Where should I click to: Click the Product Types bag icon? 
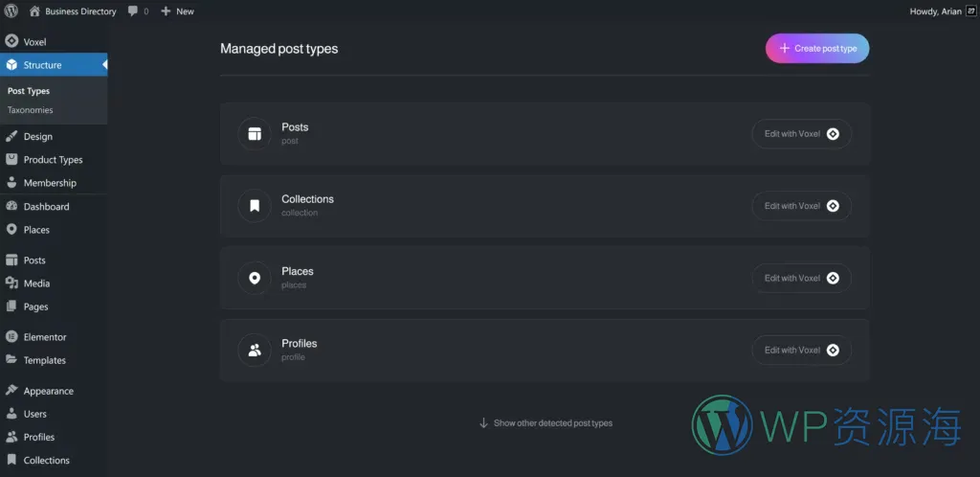coord(11,159)
